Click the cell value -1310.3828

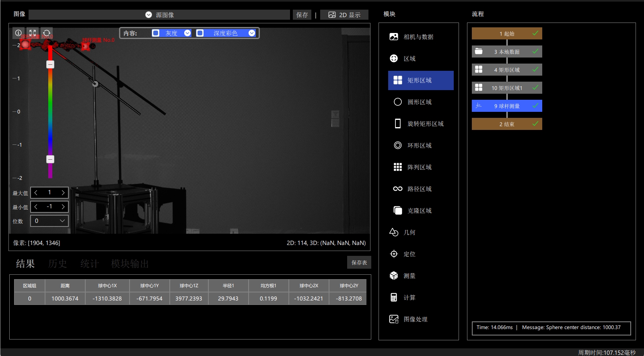coord(107,298)
